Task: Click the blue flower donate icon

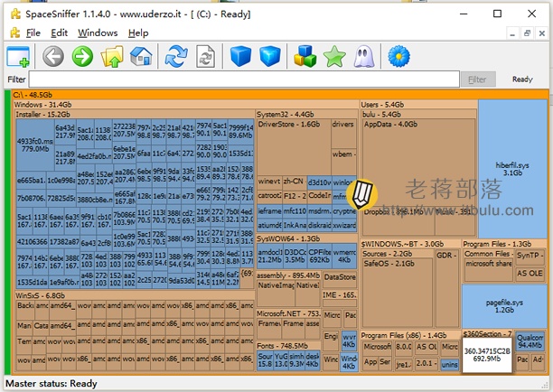Action: tap(398, 56)
